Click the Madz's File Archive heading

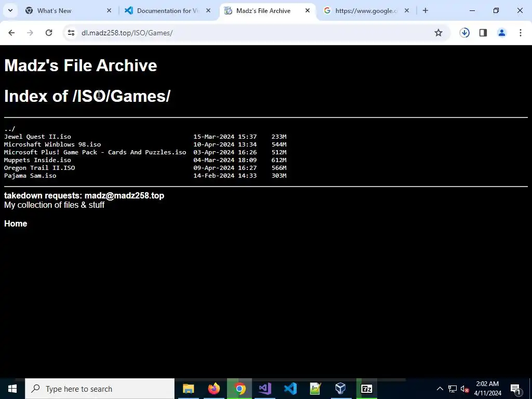(x=81, y=65)
